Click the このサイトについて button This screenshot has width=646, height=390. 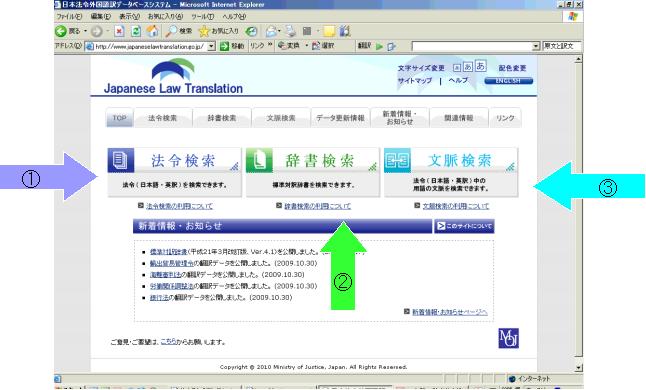click(464, 226)
